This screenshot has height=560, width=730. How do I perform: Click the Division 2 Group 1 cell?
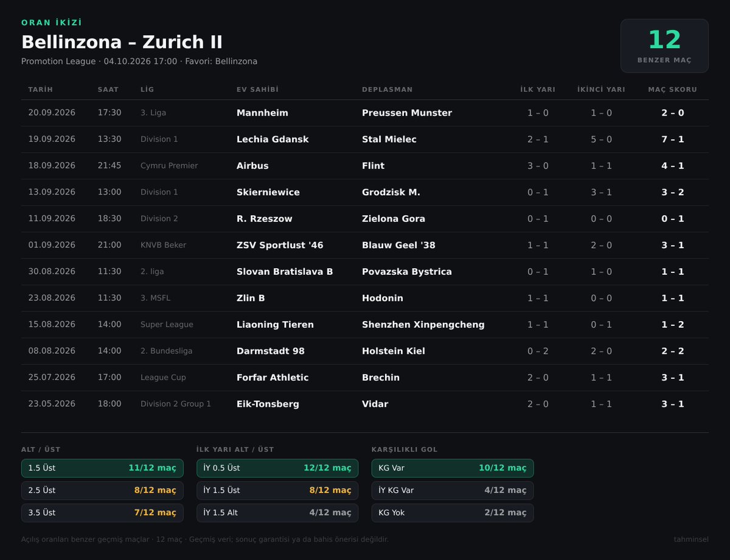pos(176,404)
